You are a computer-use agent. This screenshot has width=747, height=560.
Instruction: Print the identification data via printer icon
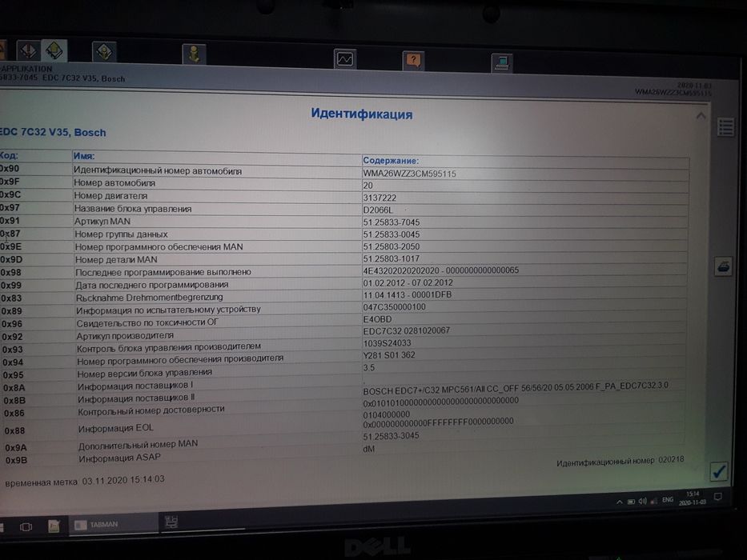click(724, 266)
